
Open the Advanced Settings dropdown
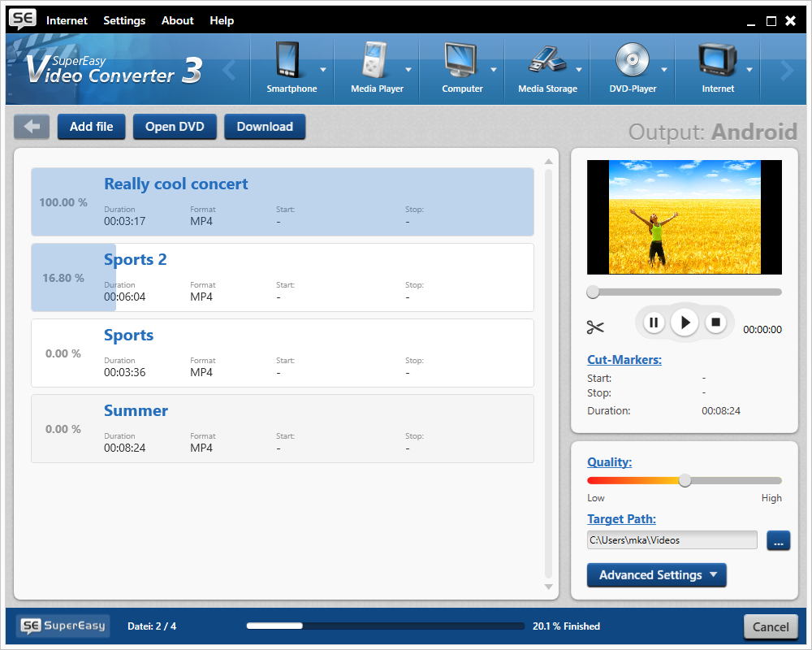[x=656, y=575]
